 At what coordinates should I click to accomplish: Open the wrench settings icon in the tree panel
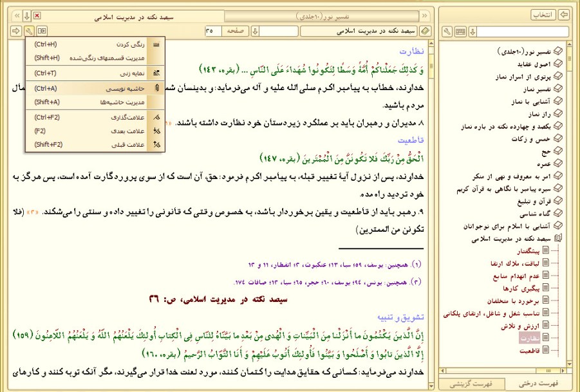click(x=447, y=32)
